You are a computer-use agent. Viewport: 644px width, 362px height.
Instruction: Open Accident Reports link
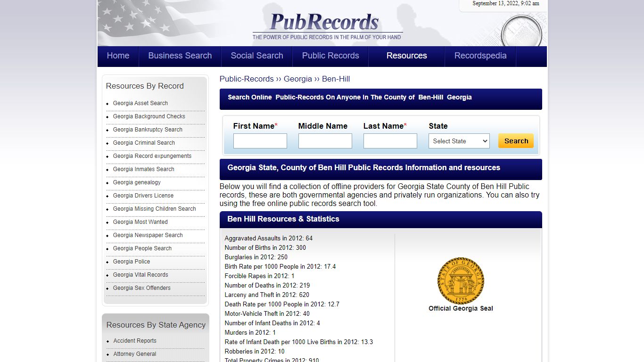coord(135,341)
